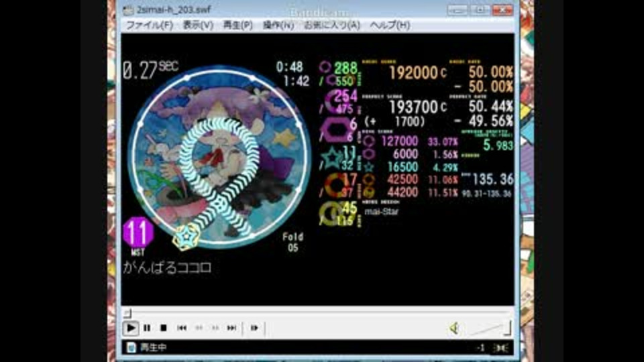Screen dimensions: 644x362
Task: Click the frame step button
Action: click(x=254, y=328)
